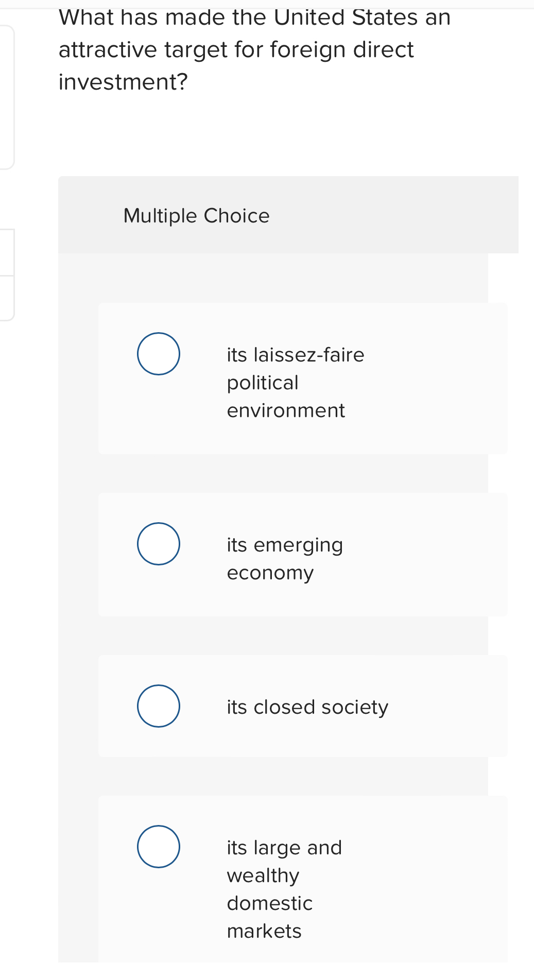
Task: Select the radio button for its closed society
Action: pyautogui.click(x=158, y=706)
